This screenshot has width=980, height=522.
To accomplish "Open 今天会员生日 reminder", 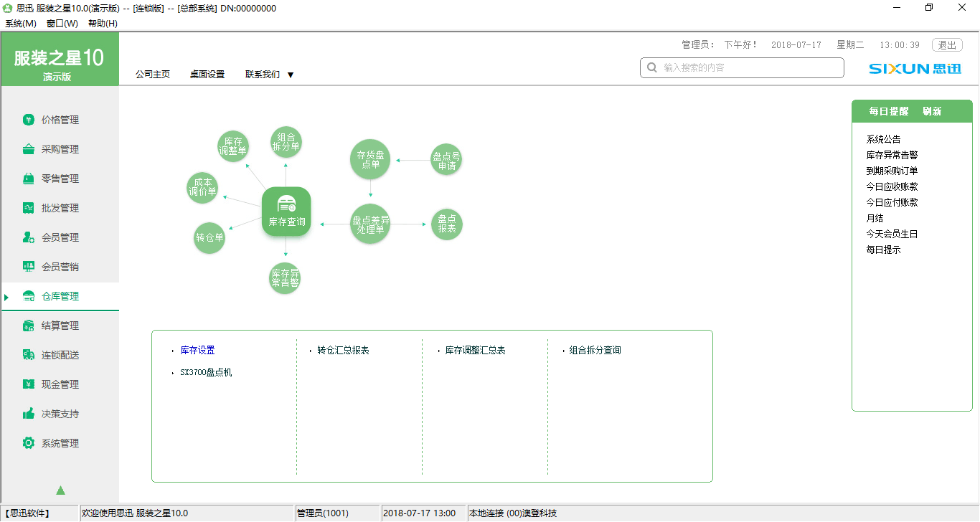I will 892,234.
